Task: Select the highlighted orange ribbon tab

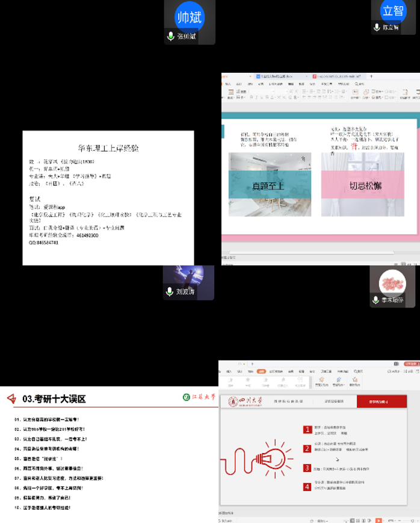Action: [x=261, y=371]
